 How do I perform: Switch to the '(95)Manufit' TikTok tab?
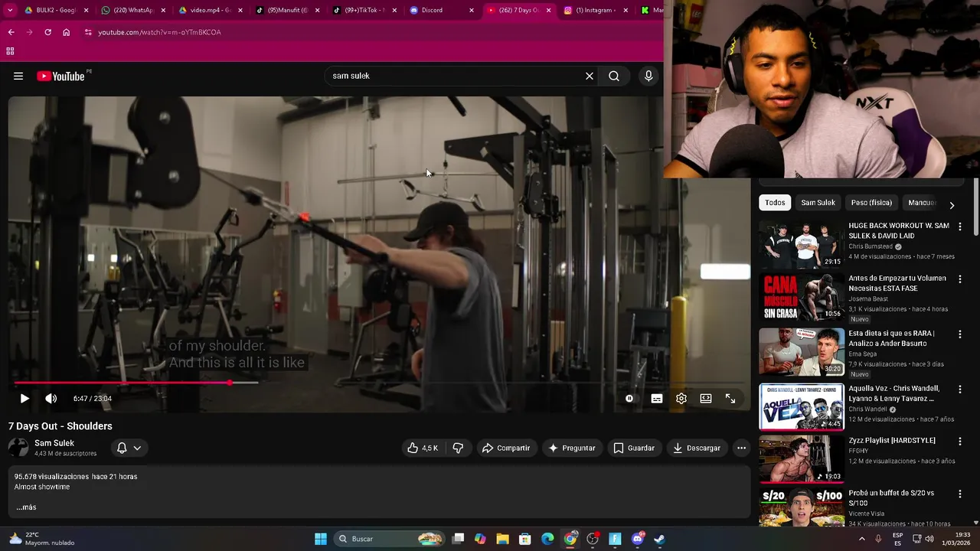tap(288, 10)
